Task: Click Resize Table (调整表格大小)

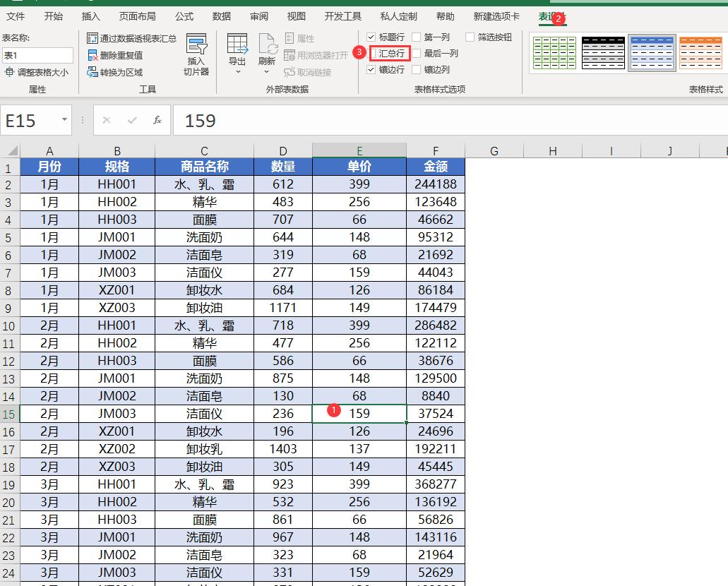Action: click(36, 72)
